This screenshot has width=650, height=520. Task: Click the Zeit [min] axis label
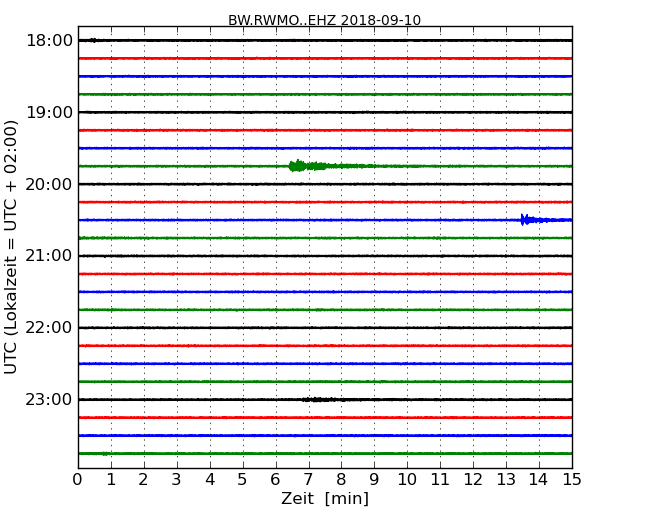(x=325, y=498)
